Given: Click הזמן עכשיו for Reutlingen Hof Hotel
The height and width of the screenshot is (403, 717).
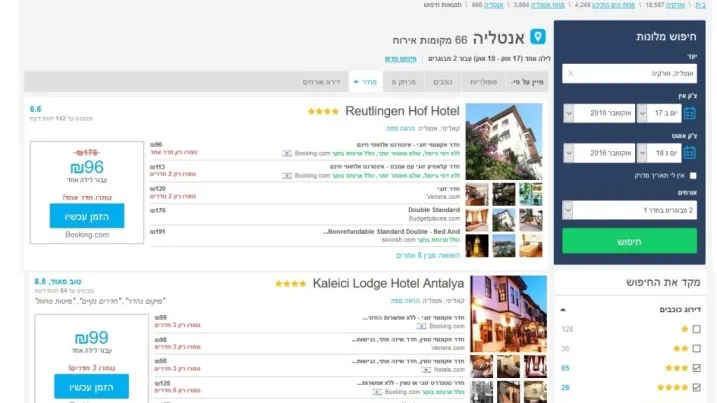Looking at the screenshot, I should click(x=87, y=216).
